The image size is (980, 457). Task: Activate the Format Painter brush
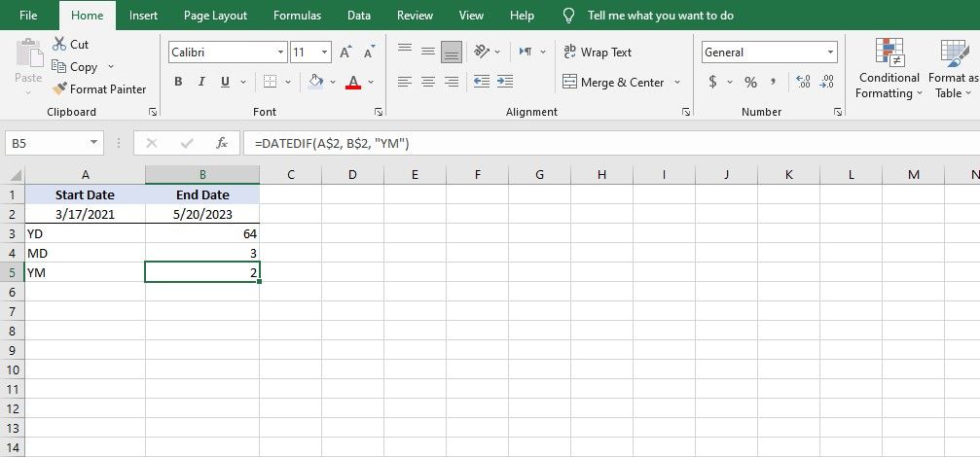[59, 88]
